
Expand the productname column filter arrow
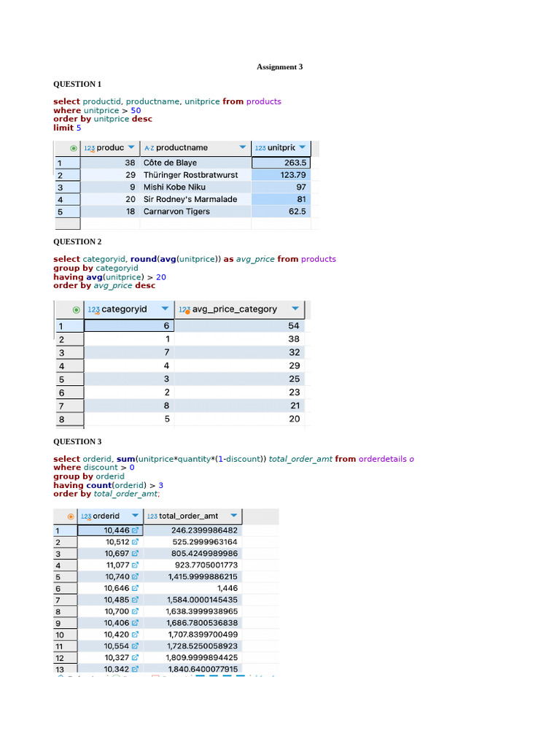coord(242,147)
